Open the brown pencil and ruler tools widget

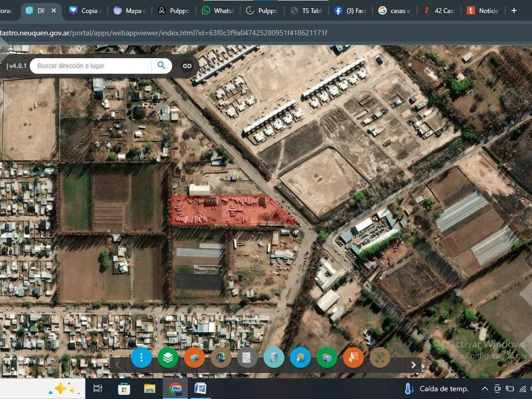point(379,357)
